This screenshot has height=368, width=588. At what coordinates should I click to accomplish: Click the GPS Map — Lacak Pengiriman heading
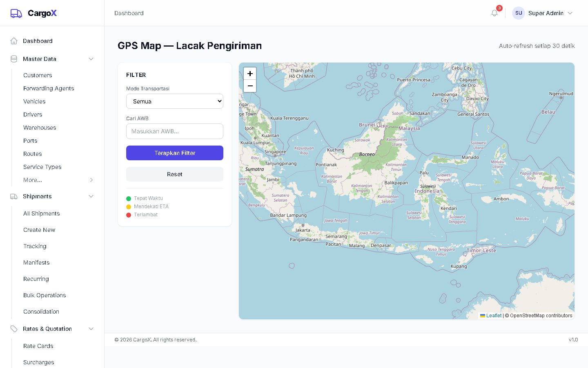coord(190,46)
